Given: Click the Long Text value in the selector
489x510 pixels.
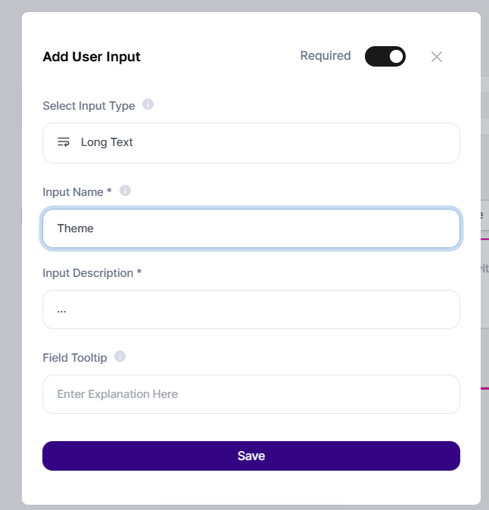Looking at the screenshot, I should click(x=107, y=142).
